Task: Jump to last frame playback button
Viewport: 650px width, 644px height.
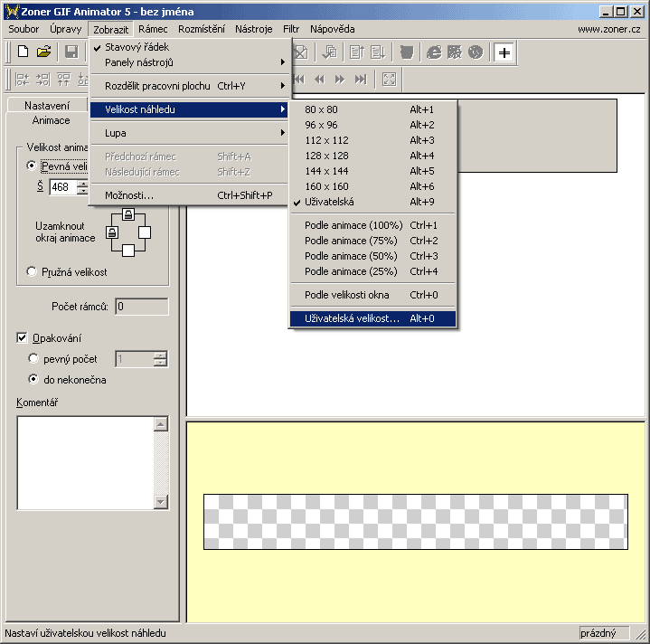Action: point(361,80)
